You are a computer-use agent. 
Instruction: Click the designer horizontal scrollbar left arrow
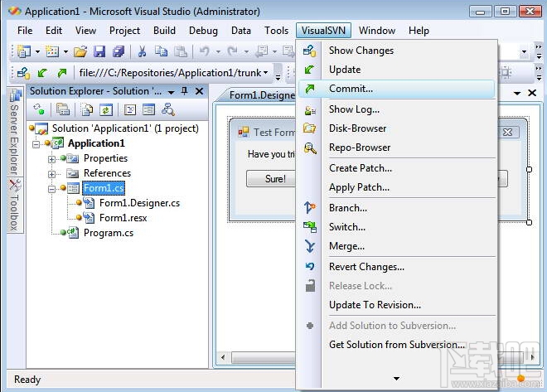pos(223,357)
